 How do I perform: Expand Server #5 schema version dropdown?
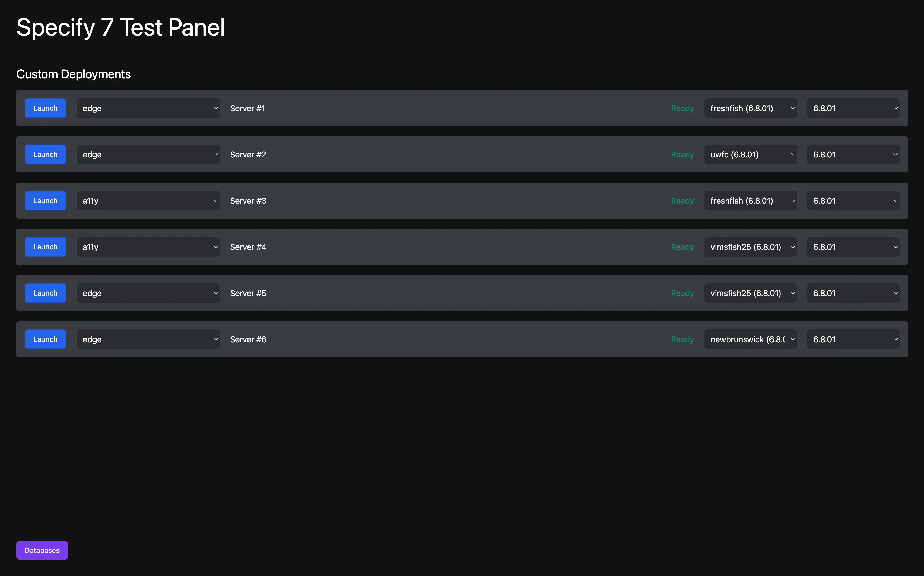click(853, 293)
